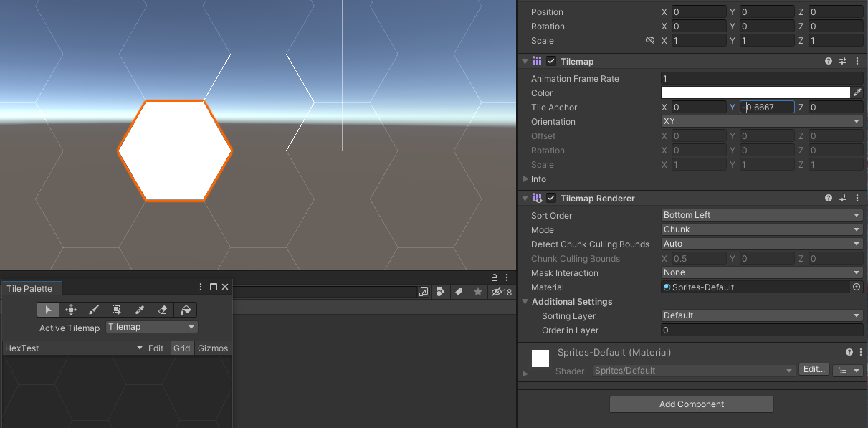The height and width of the screenshot is (428, 868).
Task: Pick the Flood Fill bucket tool
Action: tap(186, 310)
